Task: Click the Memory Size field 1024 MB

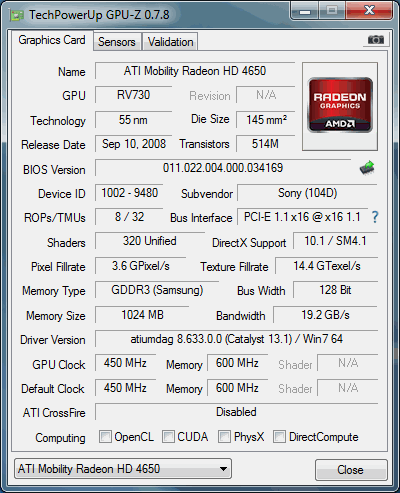Action: (142, 315)
